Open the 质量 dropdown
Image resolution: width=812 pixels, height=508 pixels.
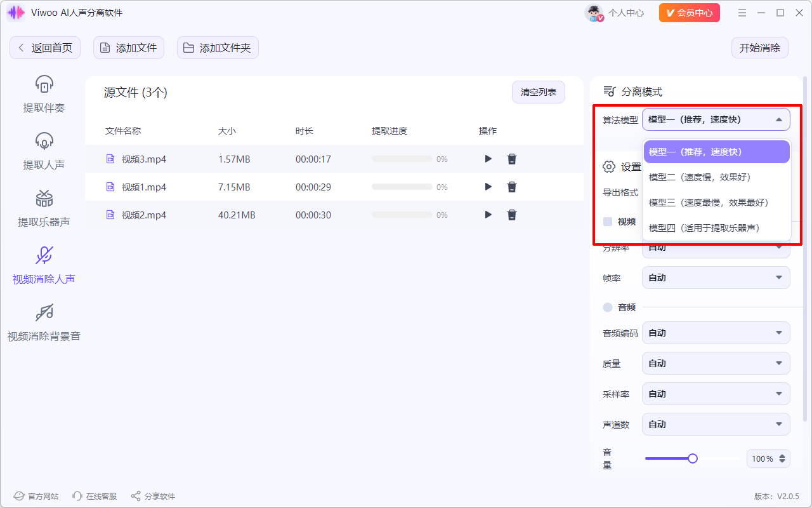click(x=716, y=363)
